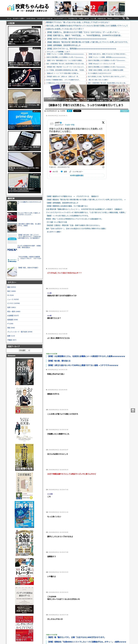The height and width of the screenshot is (644, 138).
Task: Open category ビジネス (10358)
Action: (x=14, y=303)
